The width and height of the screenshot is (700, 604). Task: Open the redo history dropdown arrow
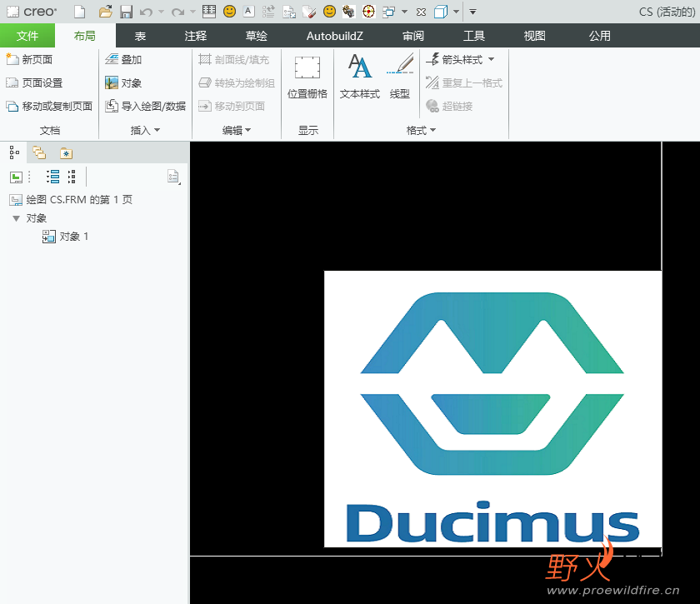coord(192,12)
